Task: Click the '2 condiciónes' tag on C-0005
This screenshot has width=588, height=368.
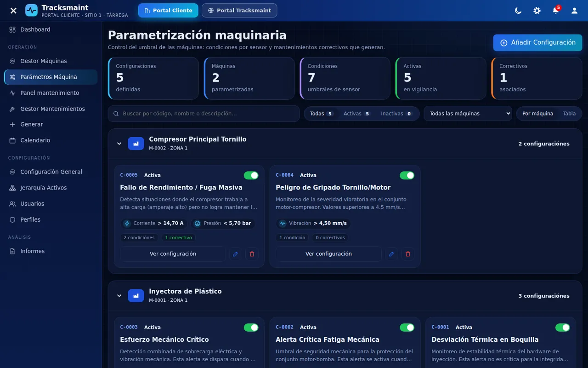Action: (x=139, y=238)
